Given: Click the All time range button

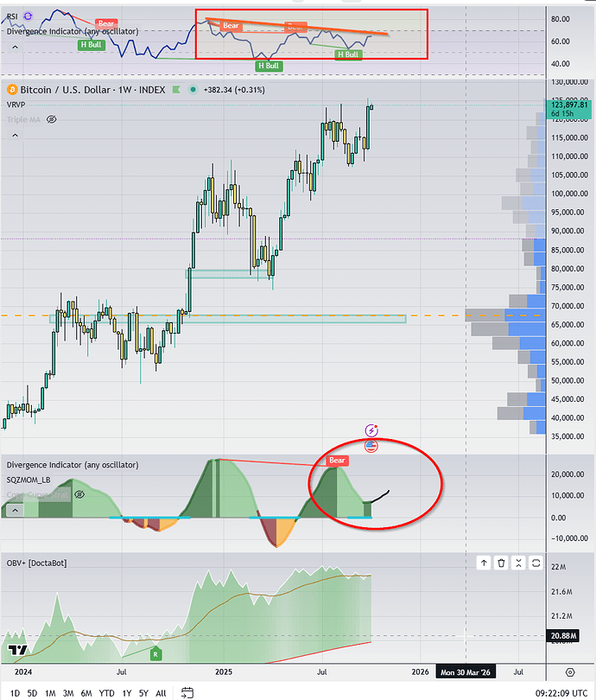Looking at the screenshot, I should 161,692.
